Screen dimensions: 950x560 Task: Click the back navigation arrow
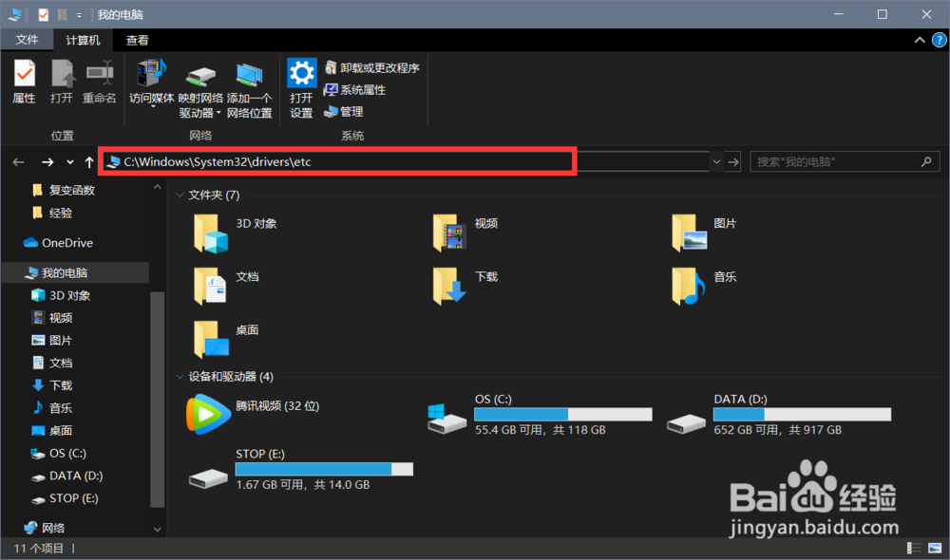coord(17,161)
